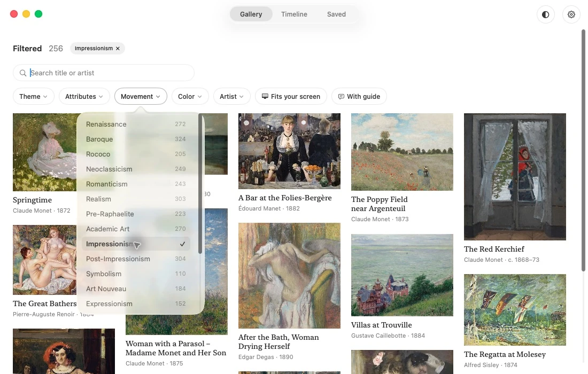Image resolution: width=588 pixels, height=374 pixels.
Task: Open the Attributes filter dropdown
Action: [x=84, y=96]
